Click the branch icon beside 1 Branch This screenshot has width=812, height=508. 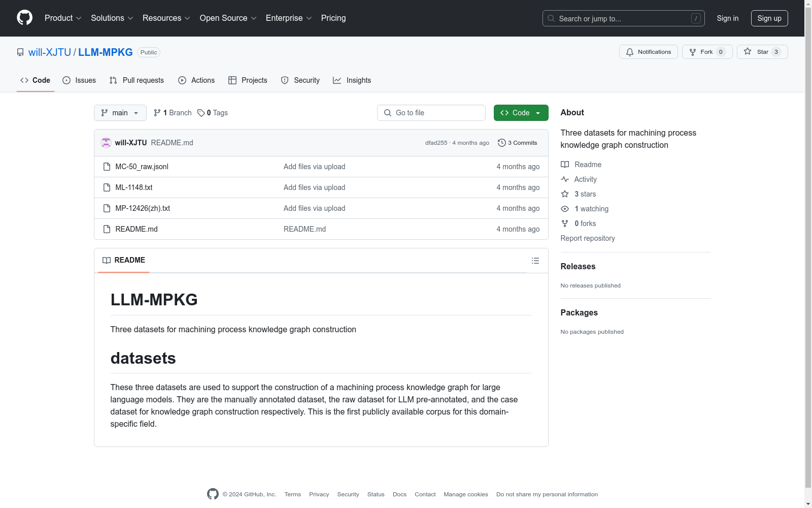(157, 113)
